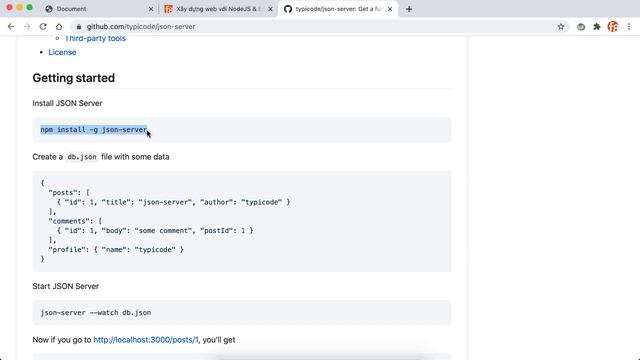Open the Chrome profile avatar
Image resolution: width=640 pixels, height=360 pixels.
click(x=613, y=27)
